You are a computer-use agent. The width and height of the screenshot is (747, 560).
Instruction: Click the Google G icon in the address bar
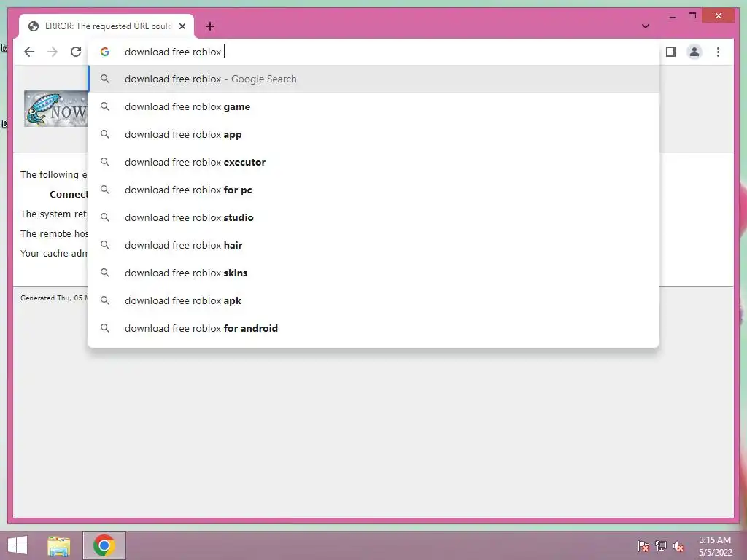pyautogui.click(x=105, y=52)
